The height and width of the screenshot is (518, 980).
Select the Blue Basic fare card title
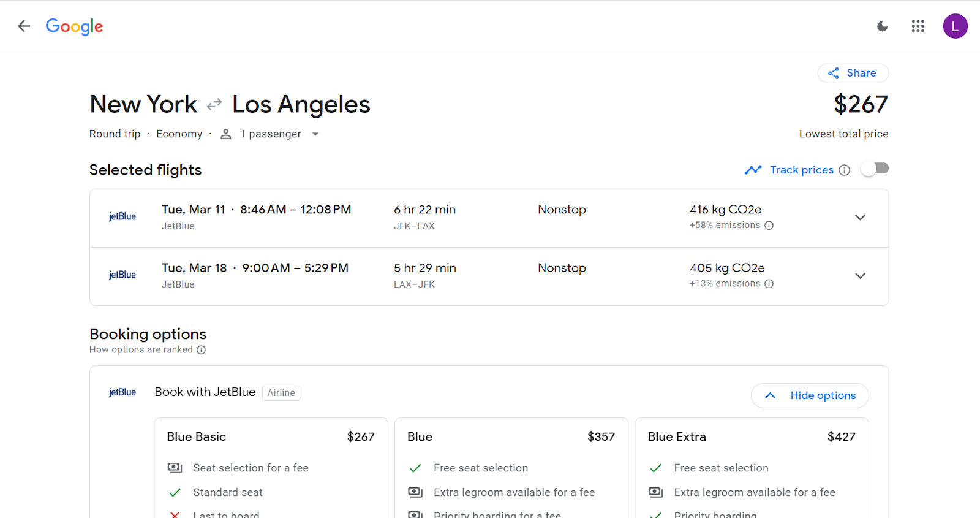pyautogui.click(x=197, y=436)
